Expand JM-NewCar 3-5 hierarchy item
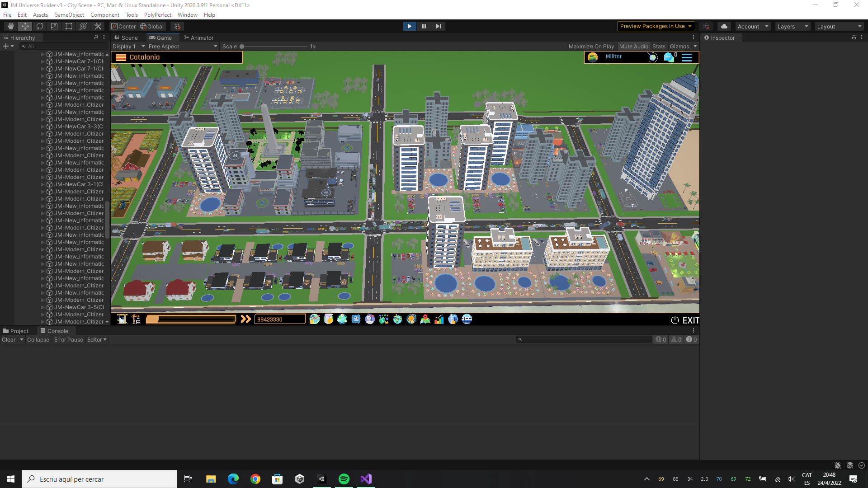Viewport: 868px width, 488px height. (43, 307)
